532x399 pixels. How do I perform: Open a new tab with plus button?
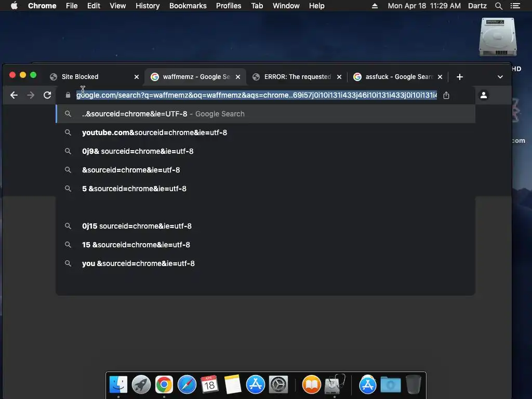460,77
